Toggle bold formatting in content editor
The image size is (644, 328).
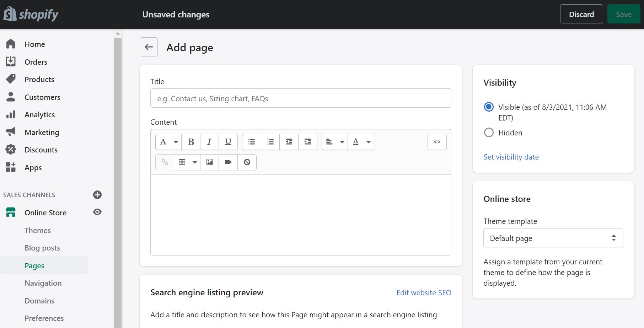click(x=191, y=142)
